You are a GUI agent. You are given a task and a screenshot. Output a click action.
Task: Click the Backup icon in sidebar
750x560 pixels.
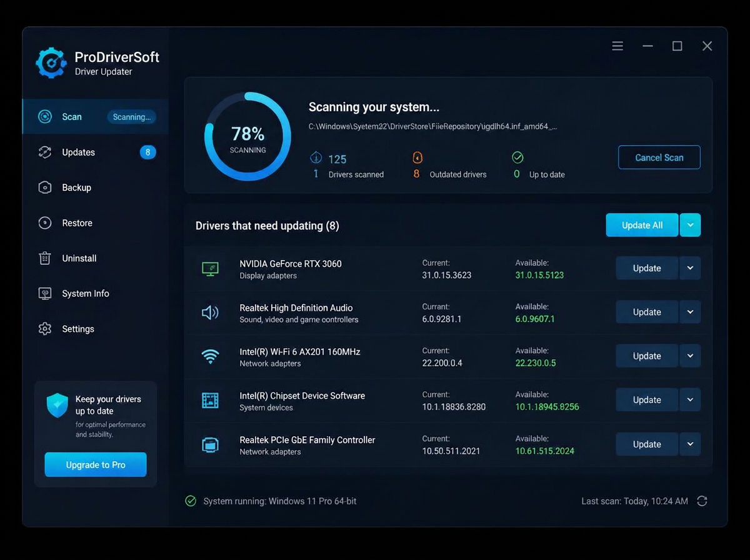click(44, 187)
